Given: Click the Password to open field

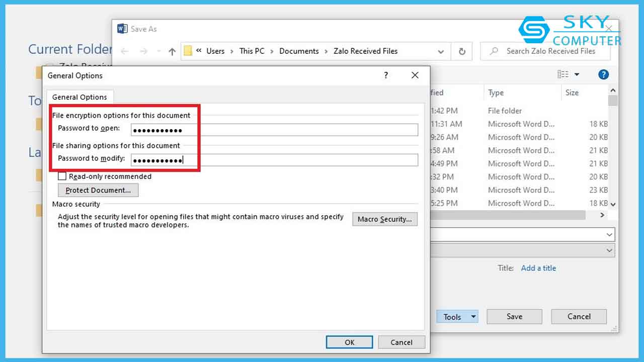Looking at the screenshot, I should pos(274,130).
